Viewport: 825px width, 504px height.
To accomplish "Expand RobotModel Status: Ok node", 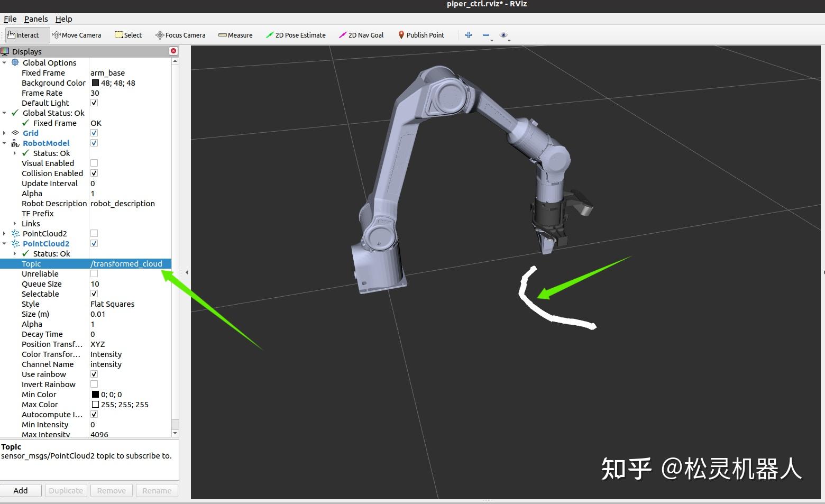I will [x=15, y=153].
